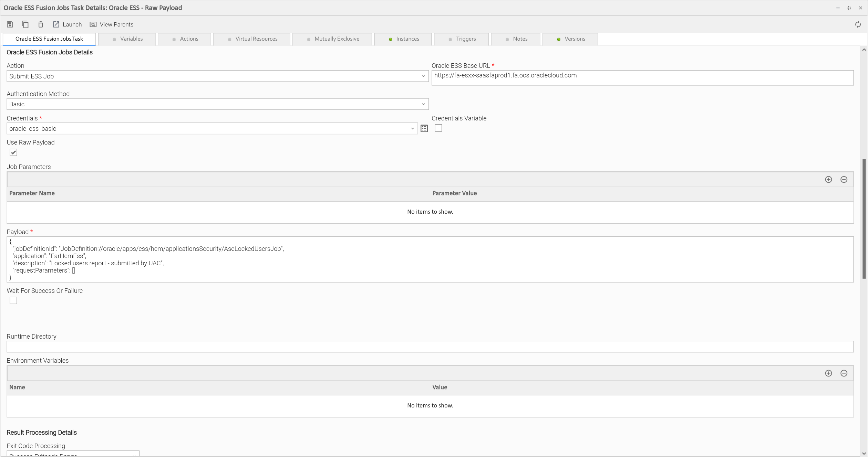Click the Delete (trash) icon
This screenshot has width=868, height=457.
click(41, 24)
